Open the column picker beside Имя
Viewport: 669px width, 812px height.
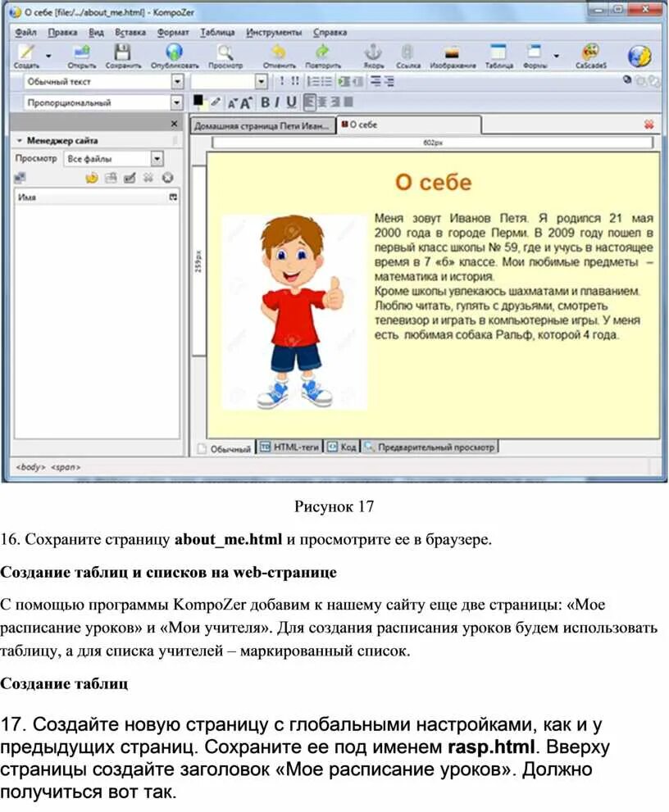(173, 197)
